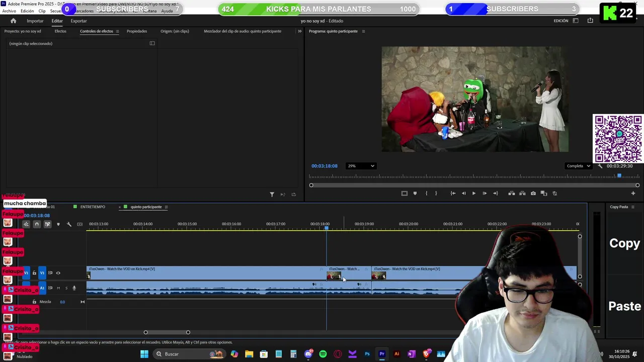The image size is (644, 362).
Task: Play the program monitor
Action: click(473, 194)
